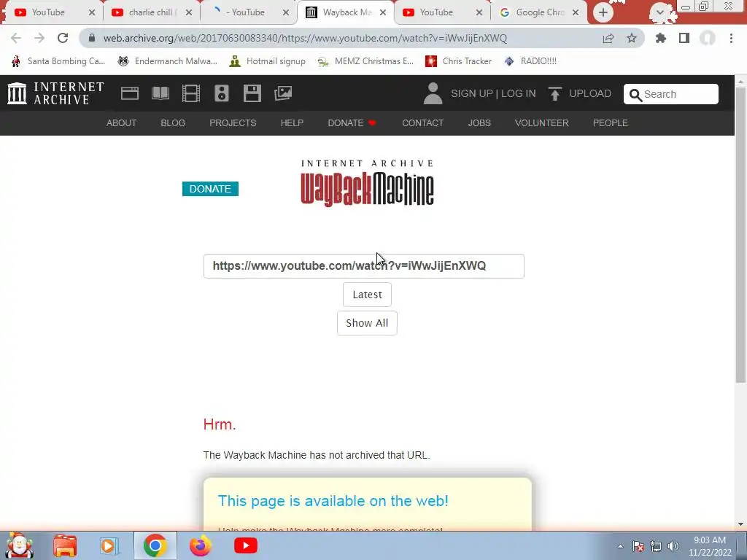This screenshot has width=747, height=560.
Task: Open the Video film-strip icon in header
Action: tap(190, 93)
